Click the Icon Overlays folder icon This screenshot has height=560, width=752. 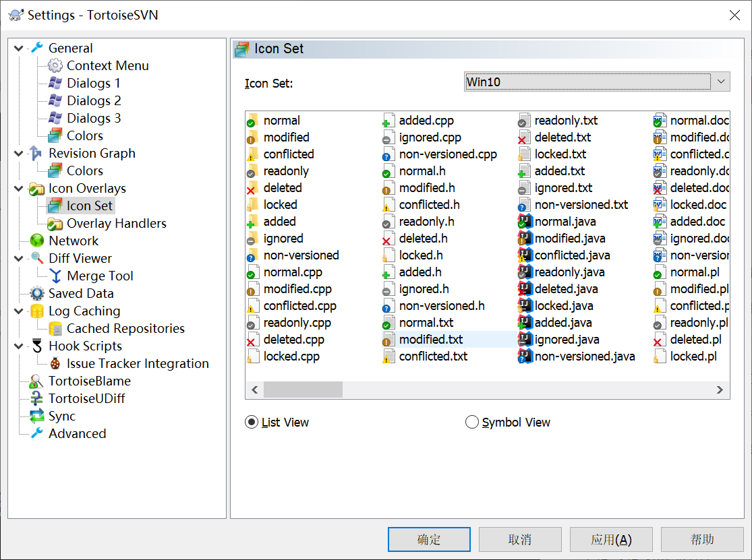[37, 188]
